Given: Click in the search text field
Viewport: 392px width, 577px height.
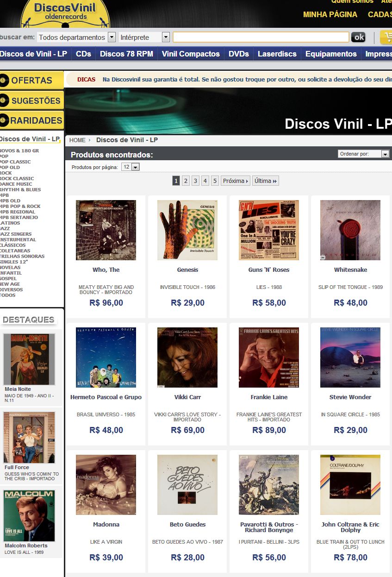Looking at the screenshot, I should point(261,37).
